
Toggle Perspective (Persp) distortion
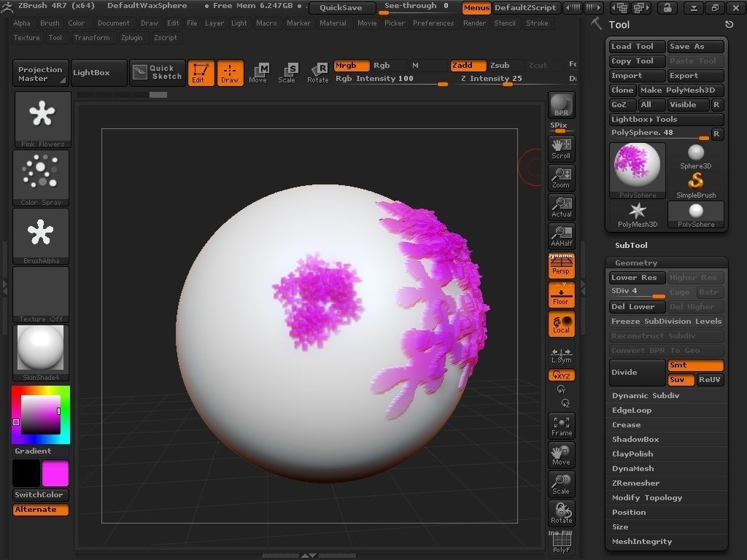point(561,265)
